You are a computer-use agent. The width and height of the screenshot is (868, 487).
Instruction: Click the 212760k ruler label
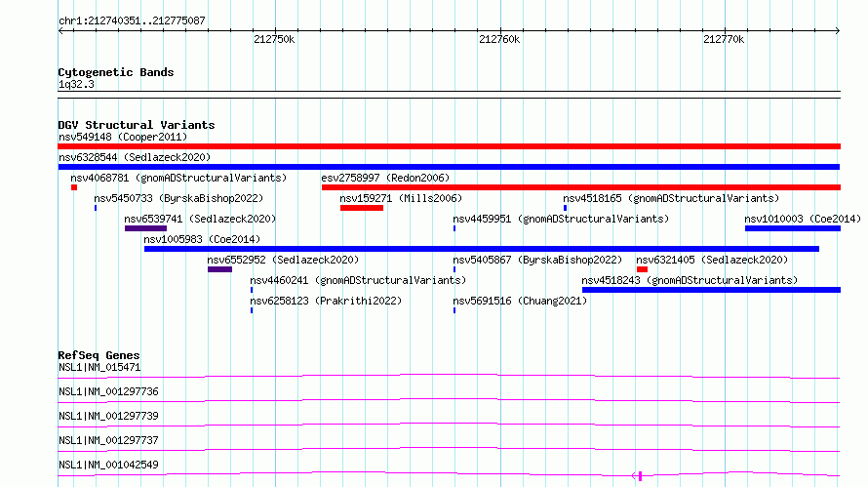click(499, 39)
